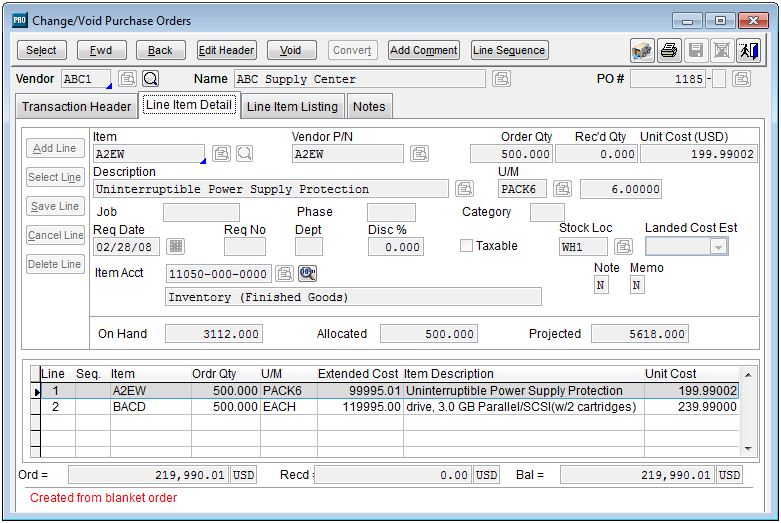Viewport: 781px width, 523px height.
Task: Open lookup icon beside PO # field
Action: point(742,79)
